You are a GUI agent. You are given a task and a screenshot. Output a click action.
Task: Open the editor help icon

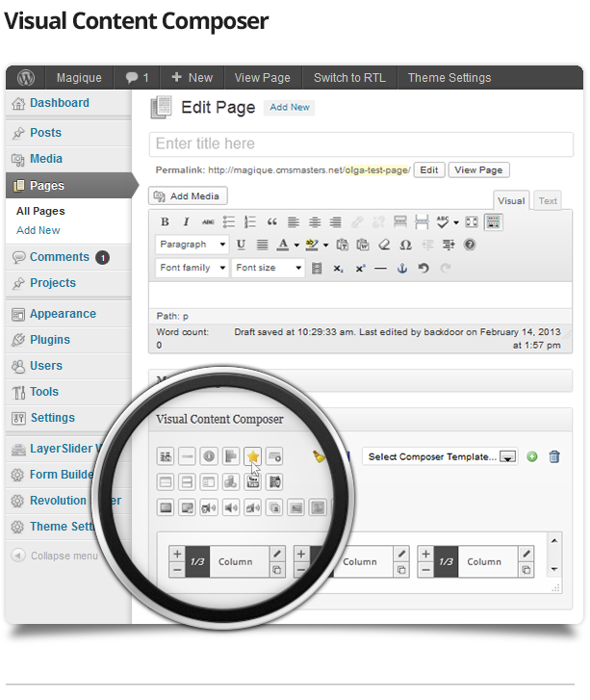470,245
